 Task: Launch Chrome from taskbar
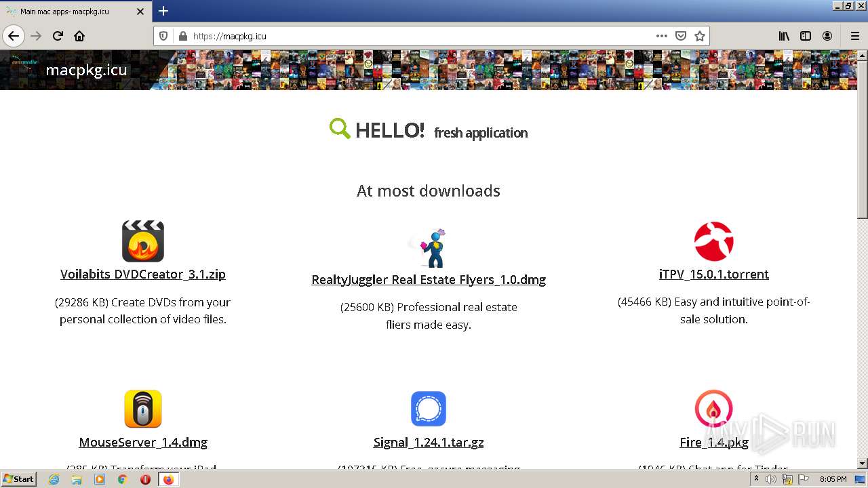coord(122,479)
